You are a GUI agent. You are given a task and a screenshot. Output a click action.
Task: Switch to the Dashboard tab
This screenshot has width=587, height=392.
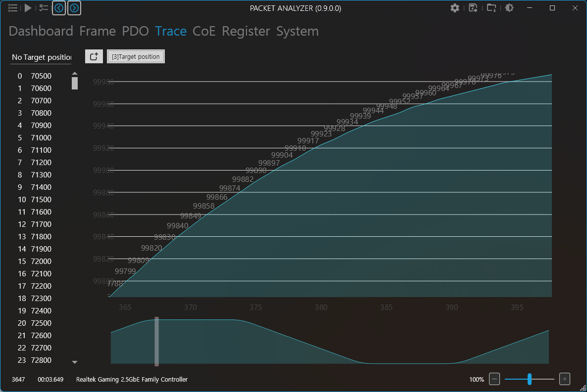click(41, 31)
